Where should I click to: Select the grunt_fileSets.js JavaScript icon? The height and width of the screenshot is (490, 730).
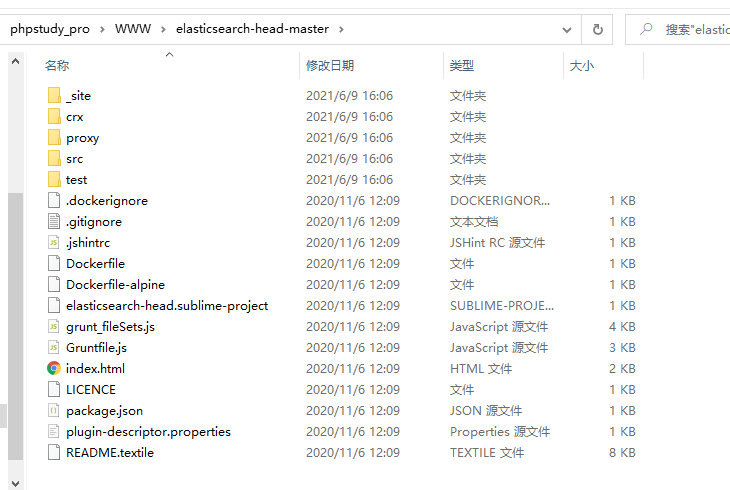point(54,326)
